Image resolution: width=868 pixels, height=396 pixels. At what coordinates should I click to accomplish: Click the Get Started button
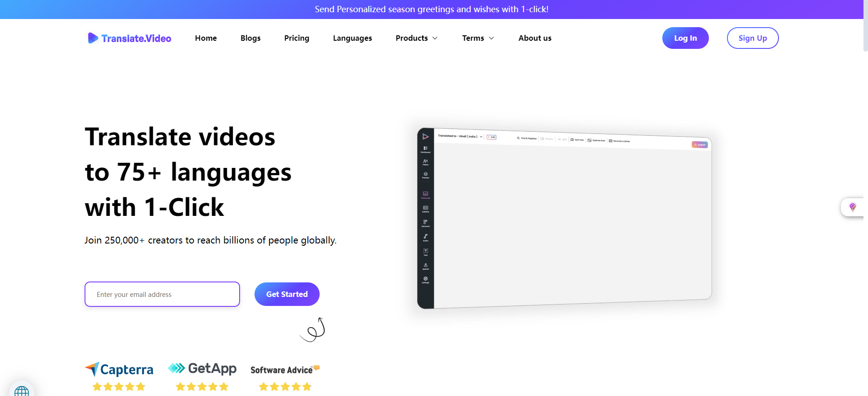(287, 294)
